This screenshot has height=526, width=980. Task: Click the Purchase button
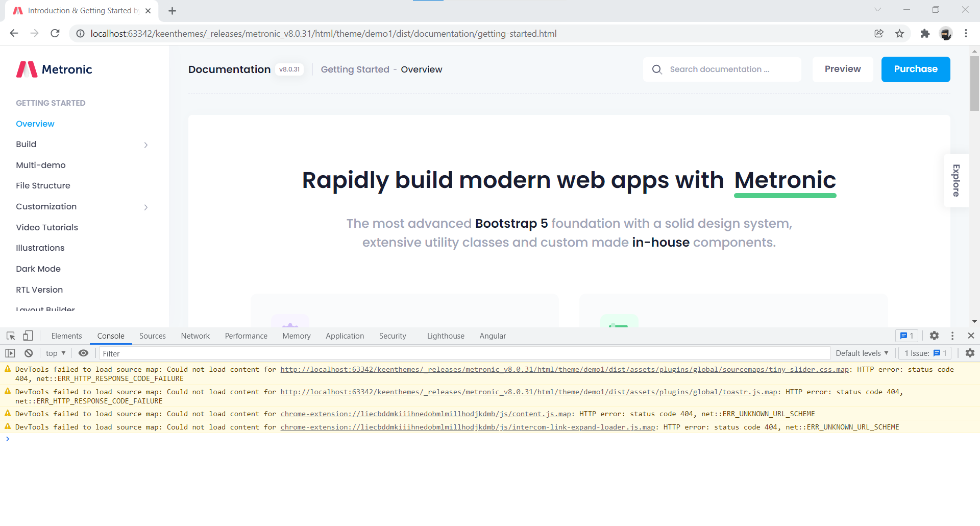pyautogui.click(x=916, y=69)
